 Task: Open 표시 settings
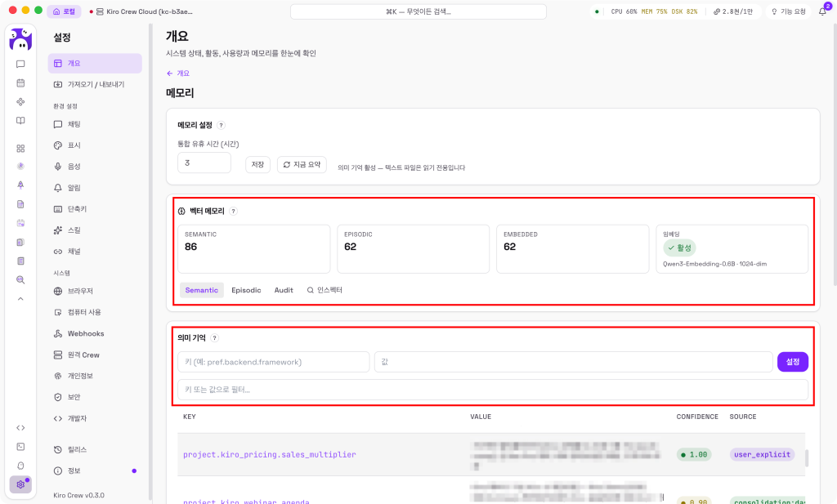tap(95, 145)
